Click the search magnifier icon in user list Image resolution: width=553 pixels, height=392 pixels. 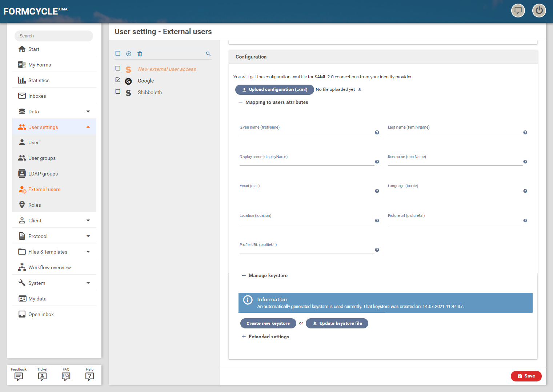(208, 54)
